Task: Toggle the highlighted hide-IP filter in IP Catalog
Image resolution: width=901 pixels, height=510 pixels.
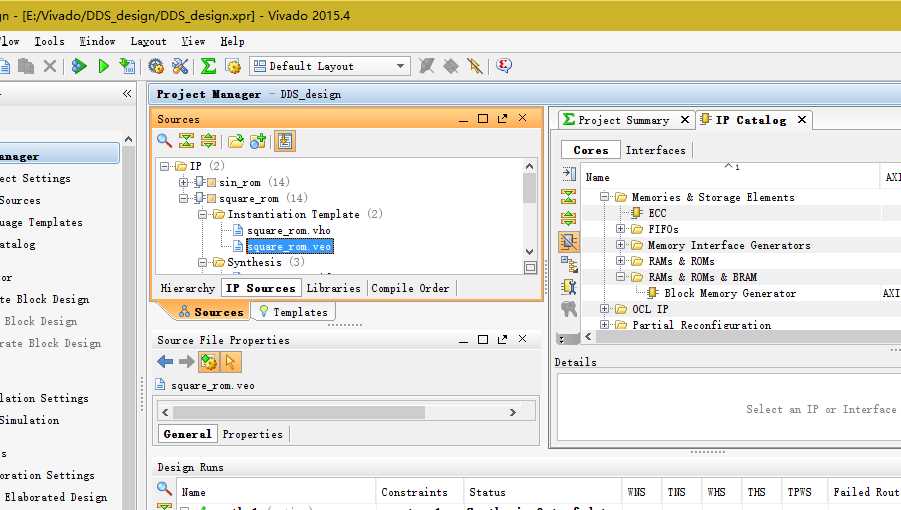Action: [568, 242]
